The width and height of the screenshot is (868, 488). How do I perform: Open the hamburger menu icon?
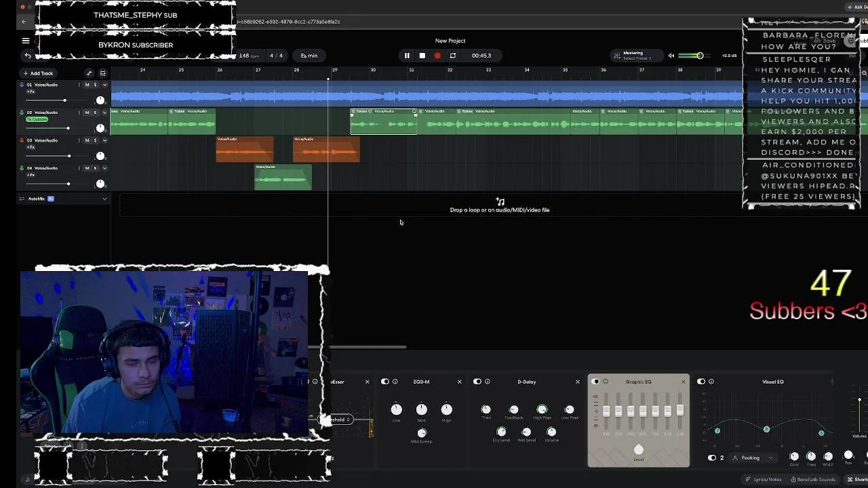pyautogui.click(x=26, y=41)
